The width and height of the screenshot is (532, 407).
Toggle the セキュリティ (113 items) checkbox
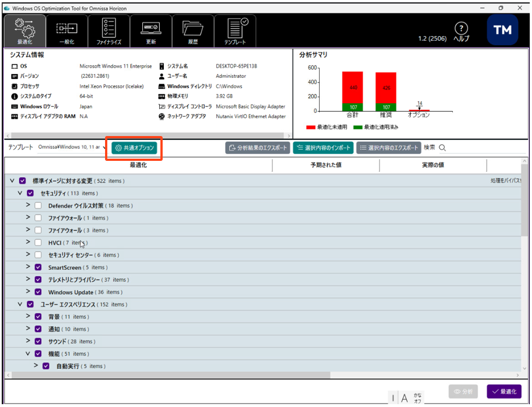30,193
